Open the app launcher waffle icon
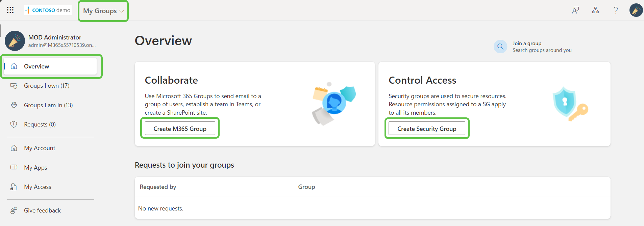 pyautogui.click(x=10, y=10)
